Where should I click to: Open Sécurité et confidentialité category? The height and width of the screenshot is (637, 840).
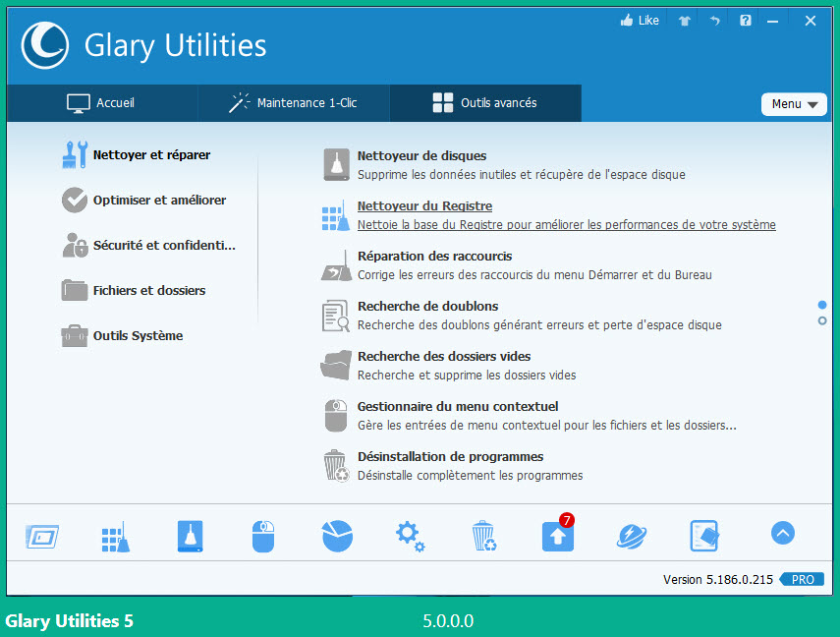point(164,245)
